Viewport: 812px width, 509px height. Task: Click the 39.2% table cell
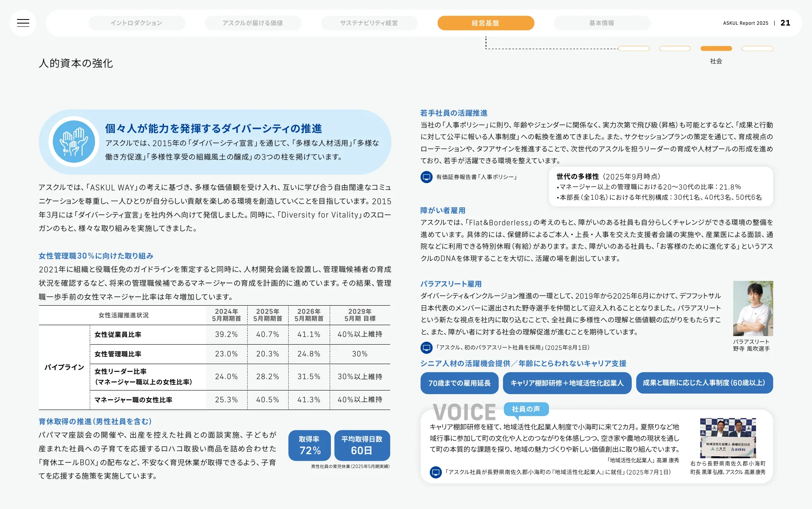227,335
